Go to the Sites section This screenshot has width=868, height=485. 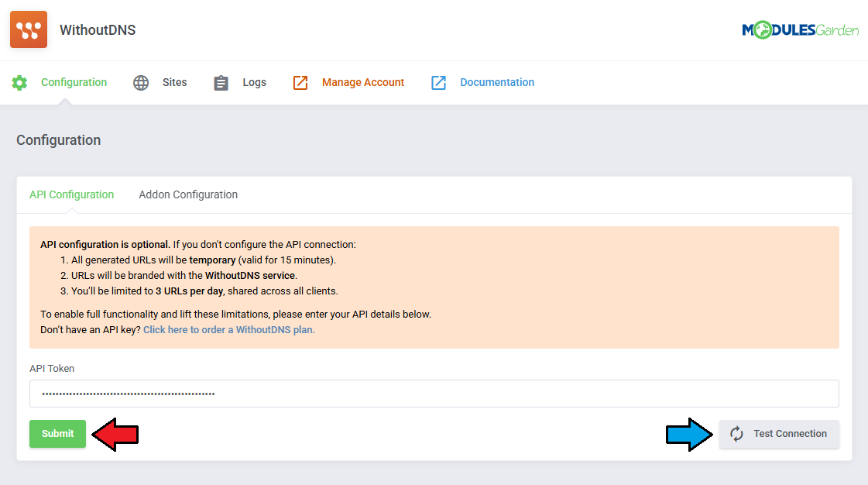(x=174, y=82)
